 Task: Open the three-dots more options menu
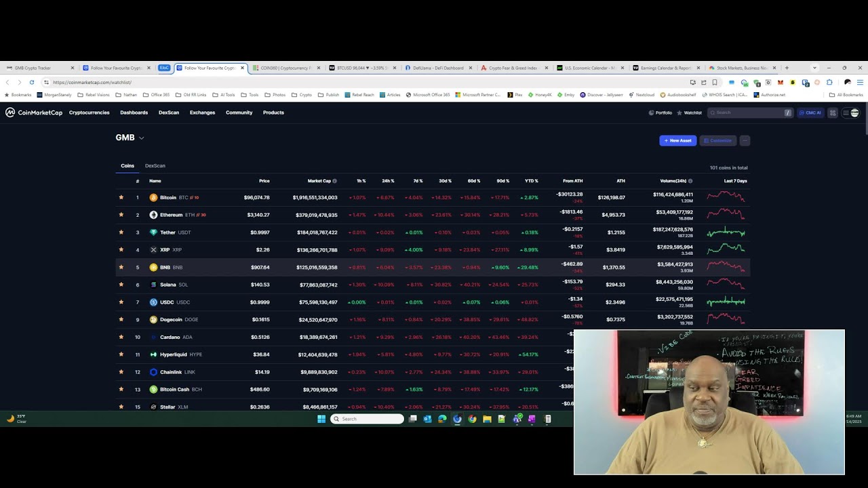click(x=745, y=140)
